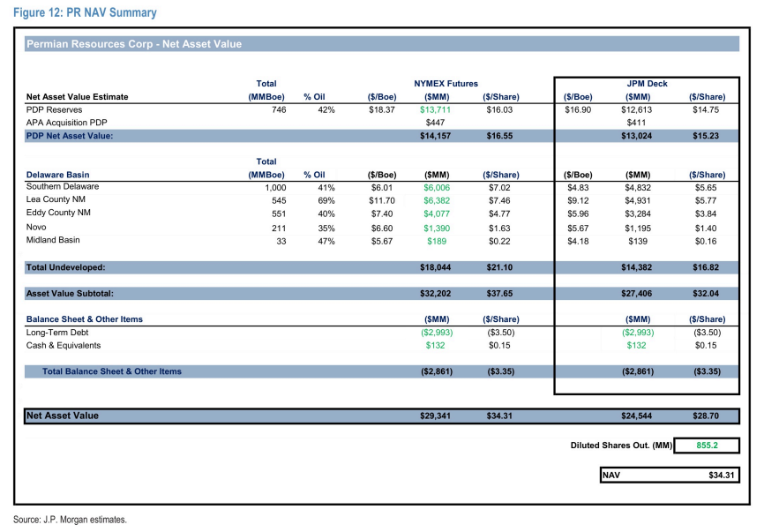The width and height of the screenshot is (764, 532).
Task: Select the "Diluted Shares Out. (MM)" label
Action: [x=621, y=446]
